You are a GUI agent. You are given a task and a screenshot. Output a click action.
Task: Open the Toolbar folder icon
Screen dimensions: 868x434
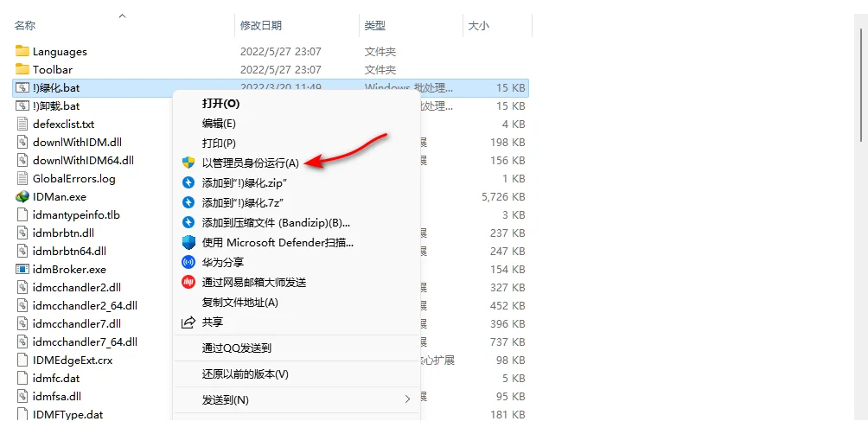click(x=22, y=69)
